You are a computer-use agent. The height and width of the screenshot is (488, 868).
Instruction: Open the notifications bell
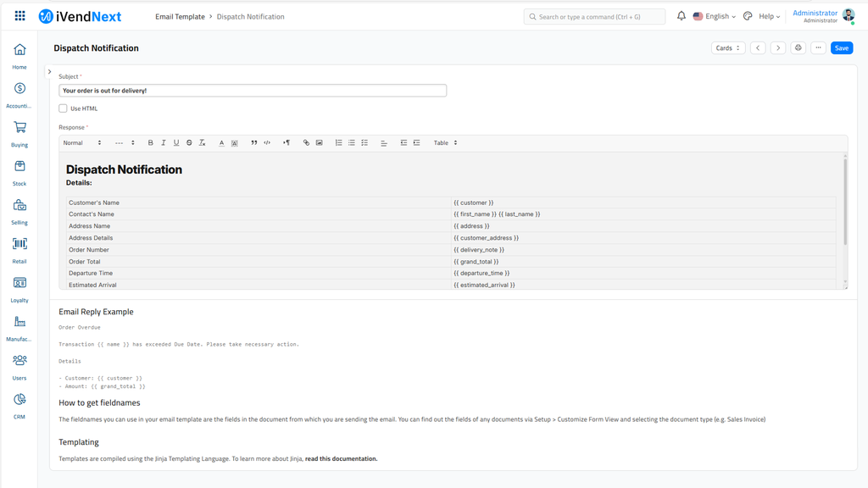[681, 16]
